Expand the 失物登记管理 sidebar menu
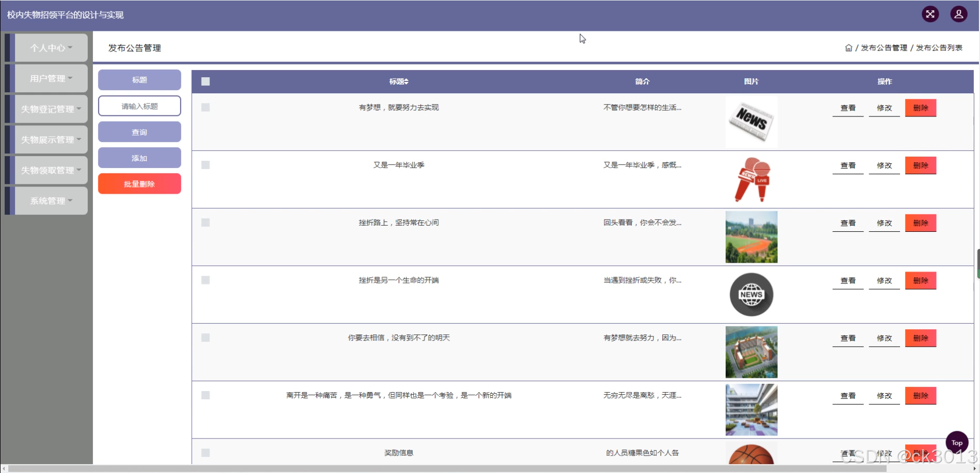The height and width of the screenshot is (473, 980). click(51, 109)
